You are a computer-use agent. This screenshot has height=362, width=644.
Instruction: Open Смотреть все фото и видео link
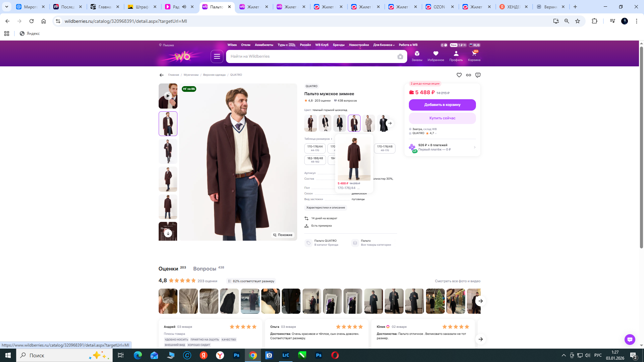click(458, 281)
